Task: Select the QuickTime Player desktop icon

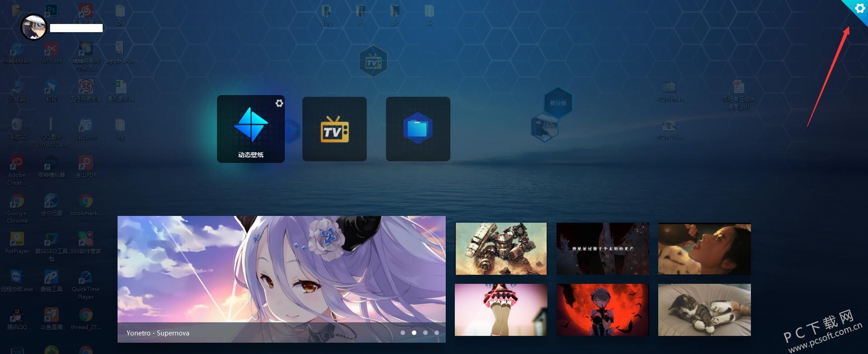Action: point(85,285)
